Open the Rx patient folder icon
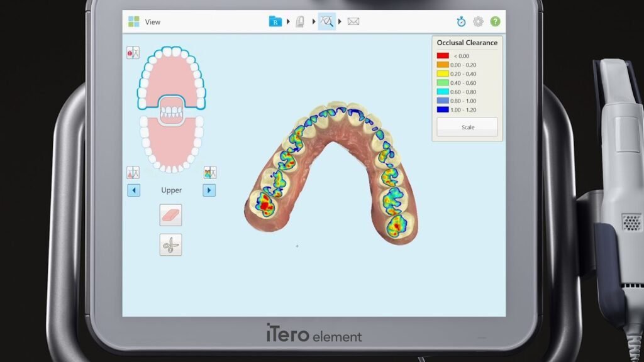The width and height of the screenshot is (644, 362). (275, 21)
